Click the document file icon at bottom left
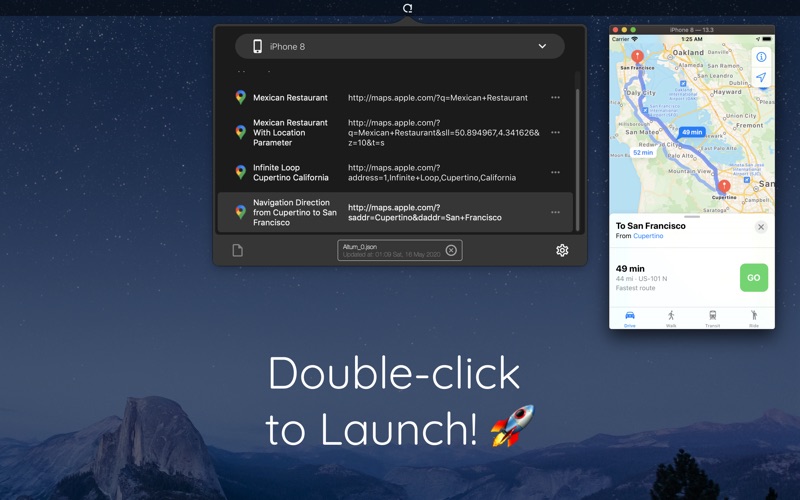800x500 pixels. point(238,251)
